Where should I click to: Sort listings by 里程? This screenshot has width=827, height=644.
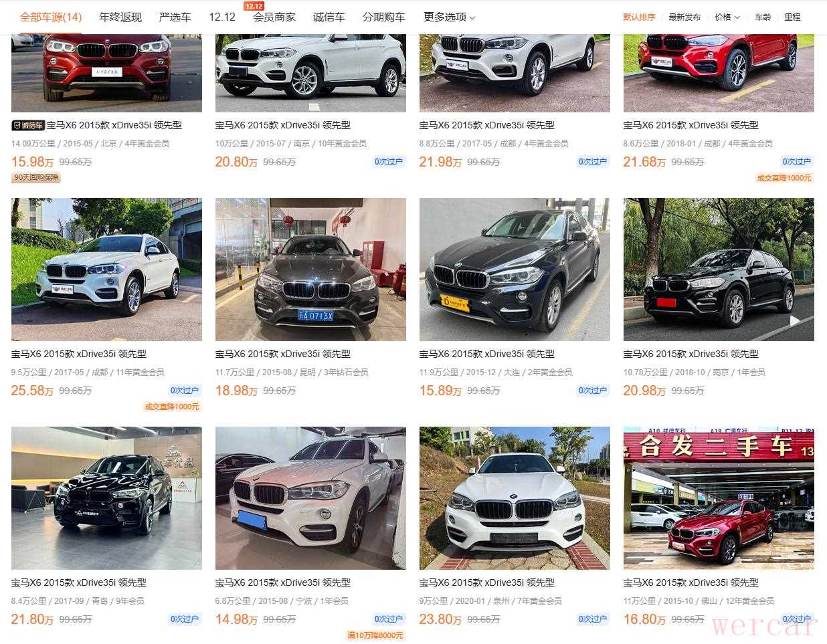coord(792,17)
